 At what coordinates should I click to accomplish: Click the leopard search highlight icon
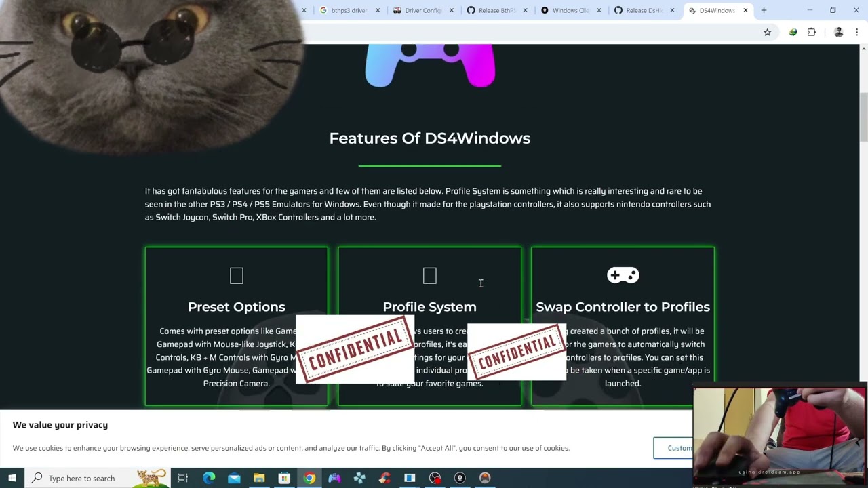tap(152, 478)
